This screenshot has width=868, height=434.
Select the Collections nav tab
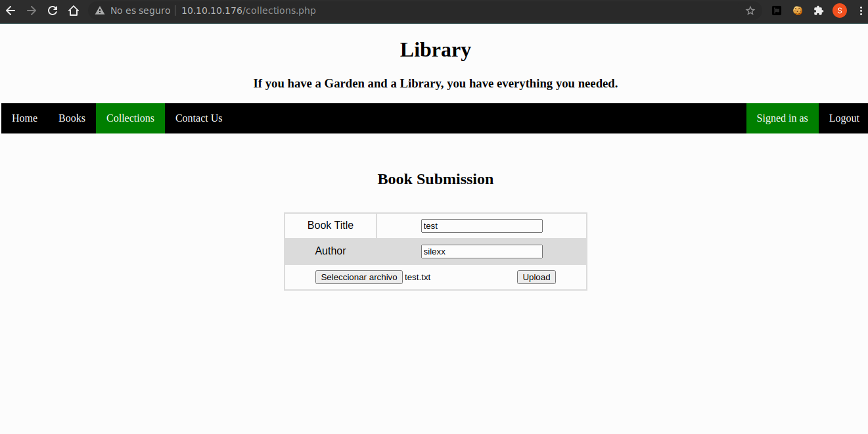point(130,118)
